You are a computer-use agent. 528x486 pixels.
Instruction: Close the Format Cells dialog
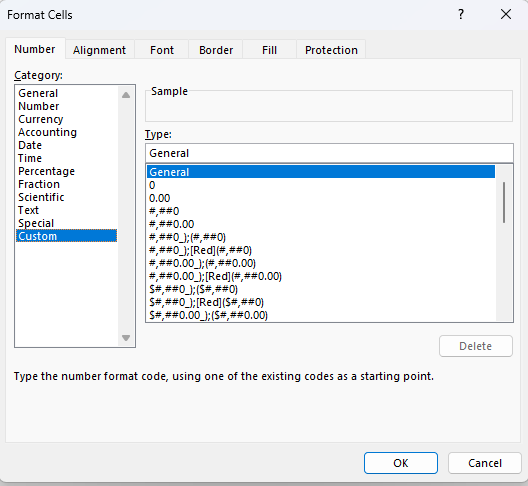[506, 14]
